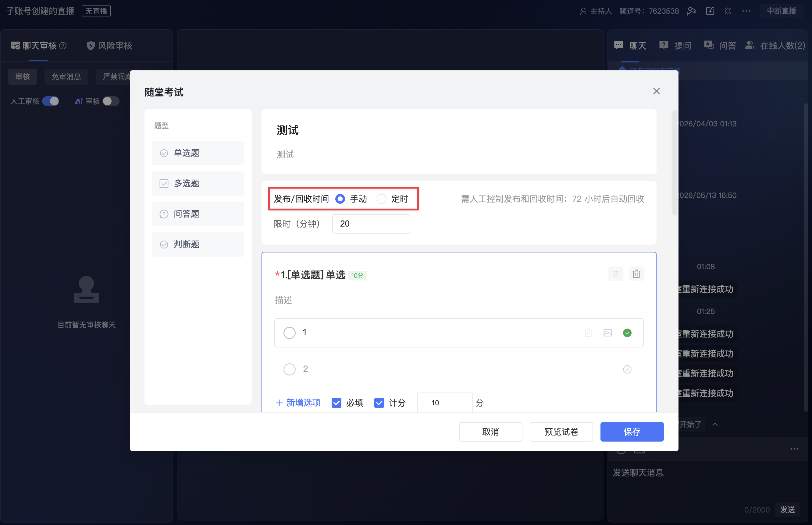Click the 描述 placeholder of question 1
This screenshot has height=525, width=812.
(283, 300)
